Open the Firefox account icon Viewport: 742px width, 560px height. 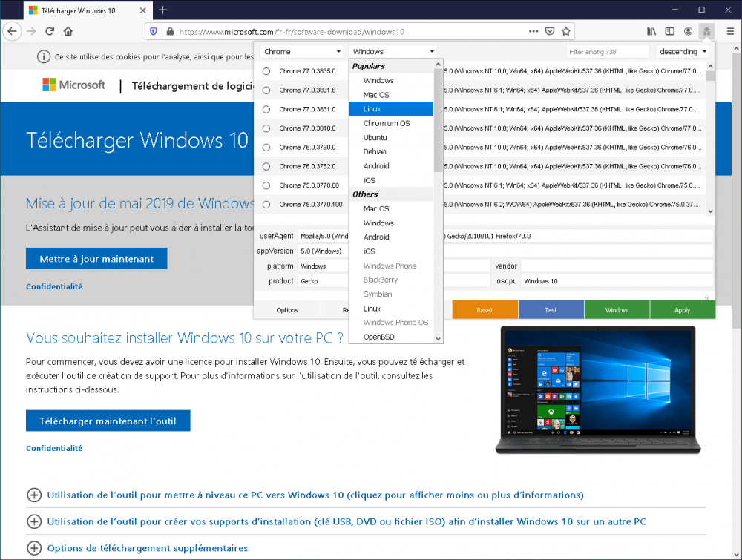pyautogui.click(x=688, y=32)
